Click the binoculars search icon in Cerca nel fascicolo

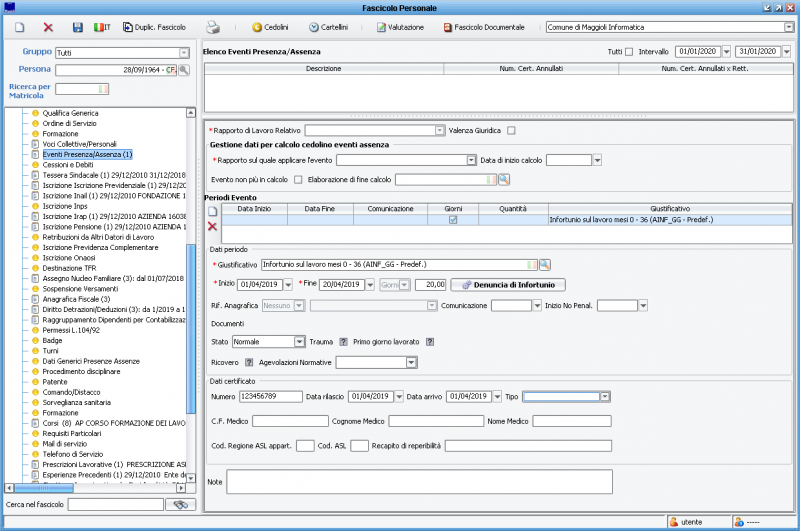click(180, 505)
